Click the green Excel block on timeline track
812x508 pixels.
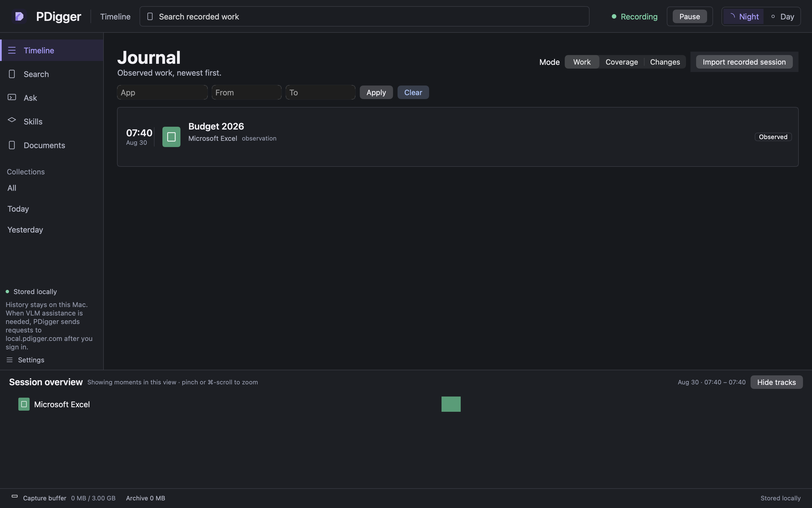pyautogui.click(x=451, y=404)
